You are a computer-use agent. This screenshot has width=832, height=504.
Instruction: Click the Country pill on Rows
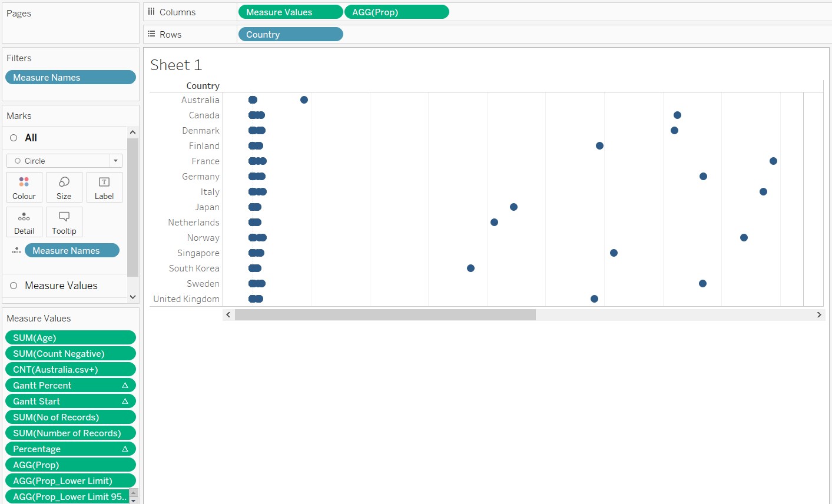tap(290, 35)
